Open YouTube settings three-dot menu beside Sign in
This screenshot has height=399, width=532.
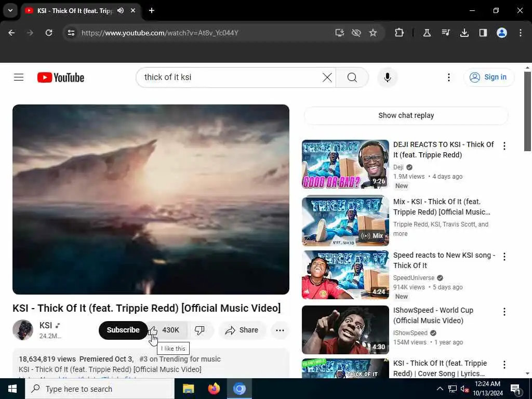click(x=448, y=77)
